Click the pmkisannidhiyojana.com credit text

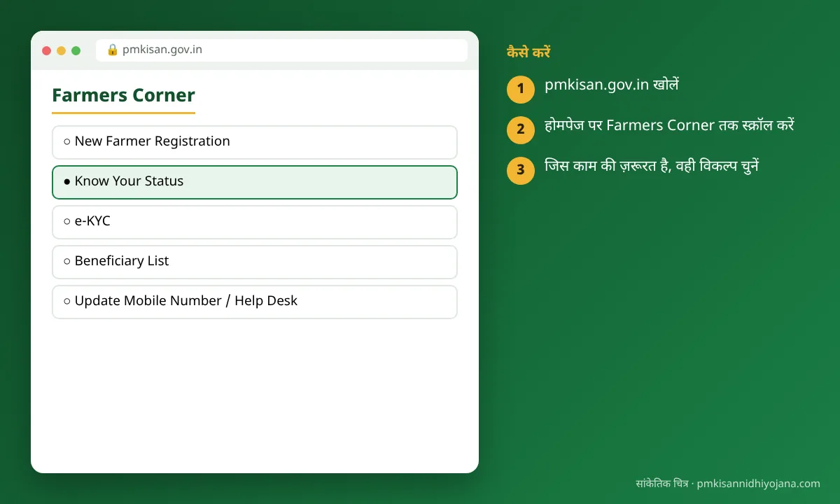click(759, 484)
